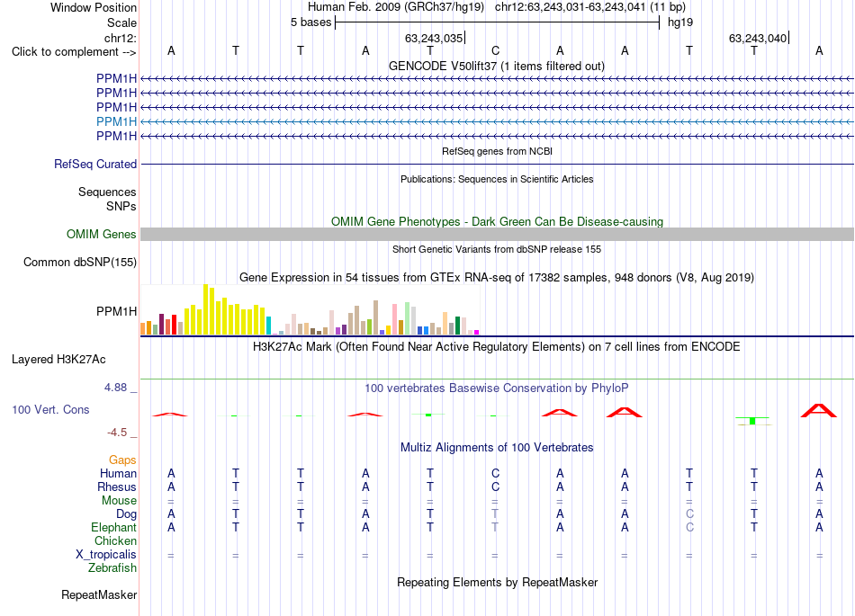Select the Dog alignment row label
This screenshot has width=855, height=616.
[126, 514]
